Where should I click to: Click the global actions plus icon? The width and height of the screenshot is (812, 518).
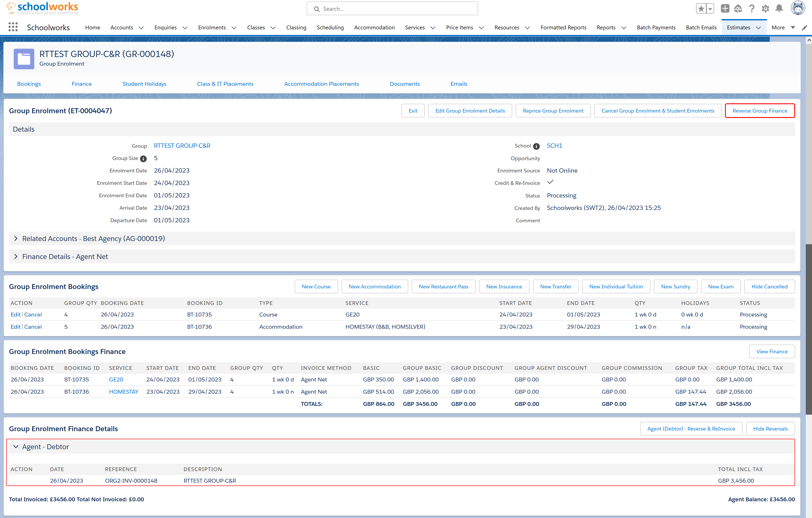coord(725,9)
